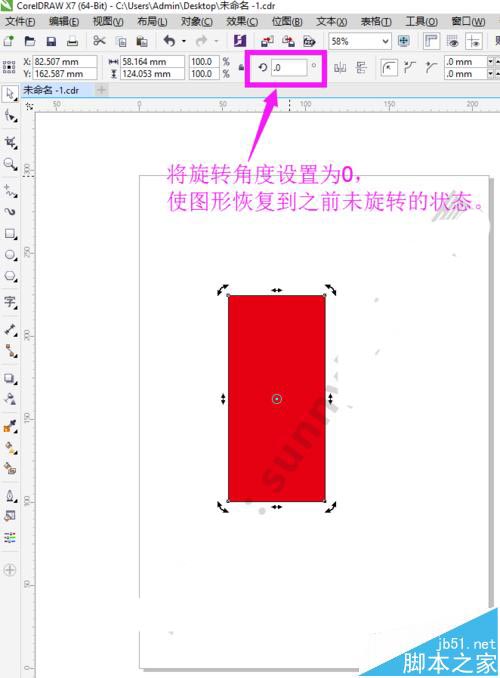The image size is (500, 678).
Task: Open the Color sliders tool in toolbox
Action: (10, 537)
